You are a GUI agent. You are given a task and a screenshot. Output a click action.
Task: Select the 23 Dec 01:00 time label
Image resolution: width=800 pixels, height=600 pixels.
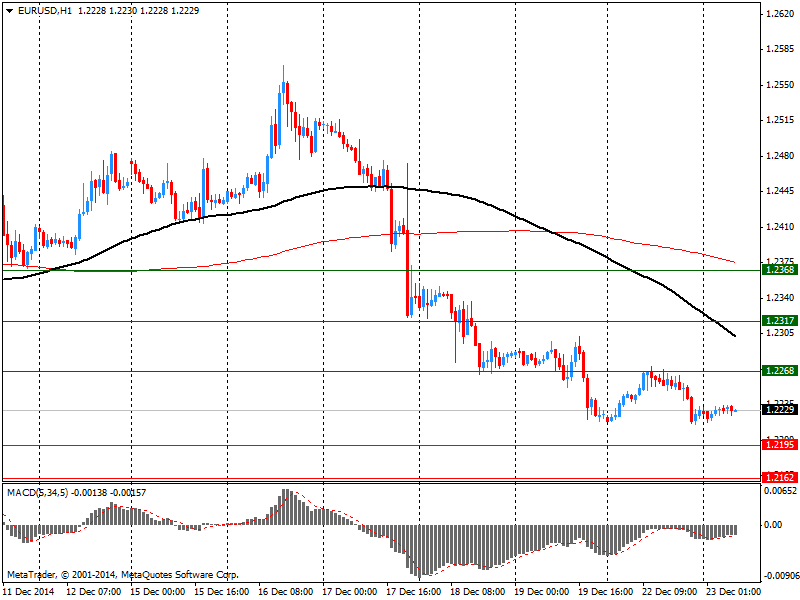733,592
